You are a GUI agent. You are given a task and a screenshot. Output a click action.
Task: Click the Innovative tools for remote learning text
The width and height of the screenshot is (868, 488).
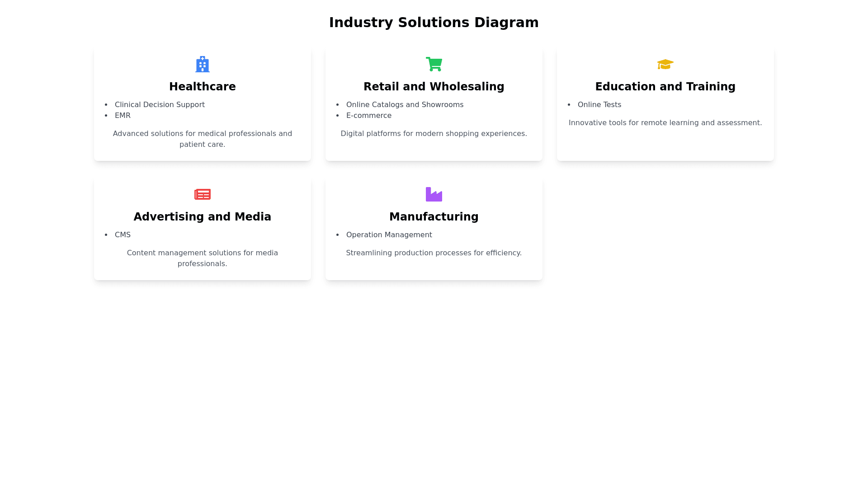(x=665, y=123)
